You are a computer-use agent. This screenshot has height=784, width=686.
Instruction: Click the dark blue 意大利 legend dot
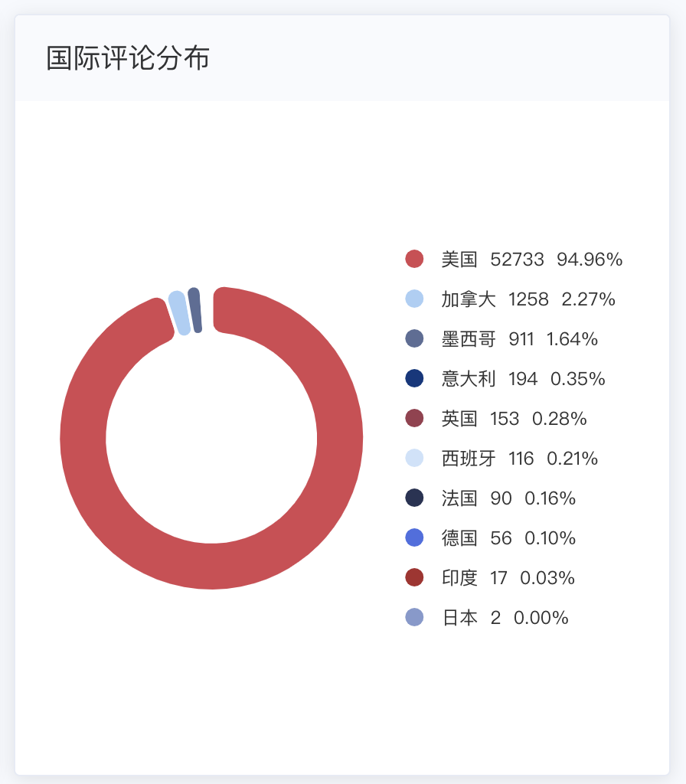pyautogui.click(x=414, y=378)
